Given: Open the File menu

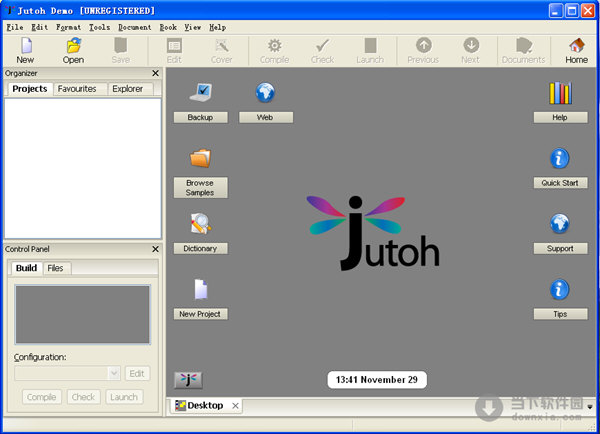Looking at the screenshot, I should coord(15,27).
